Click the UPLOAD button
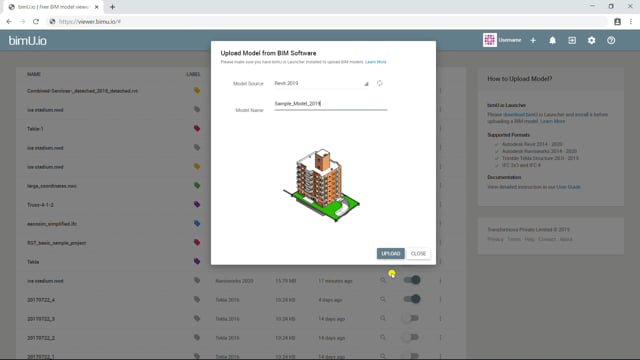Screen dimensions: 640x360 point(391,253)
